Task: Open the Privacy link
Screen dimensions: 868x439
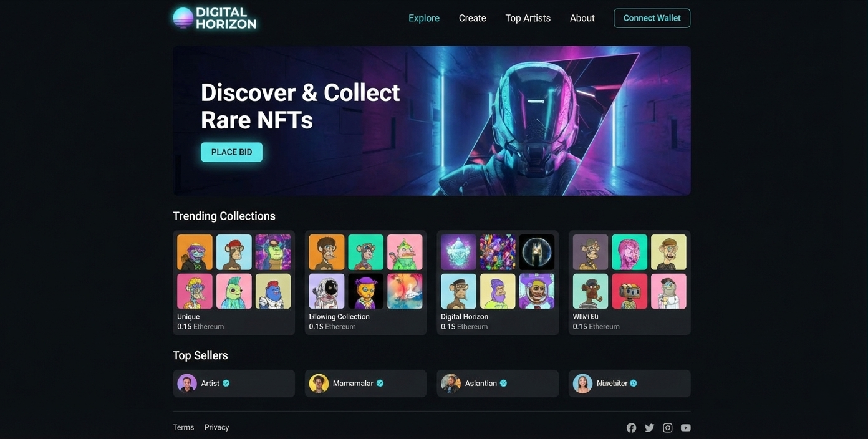Action: point(216,427)
